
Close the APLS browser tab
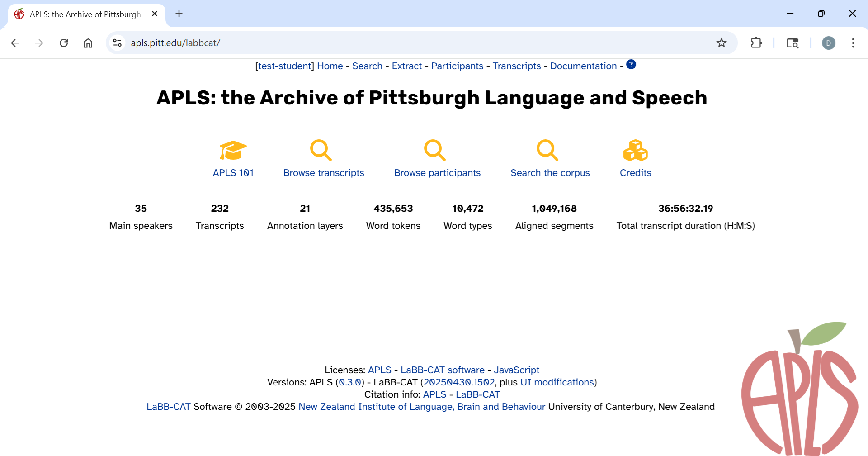pyautogui.click(x=155, y=14)
